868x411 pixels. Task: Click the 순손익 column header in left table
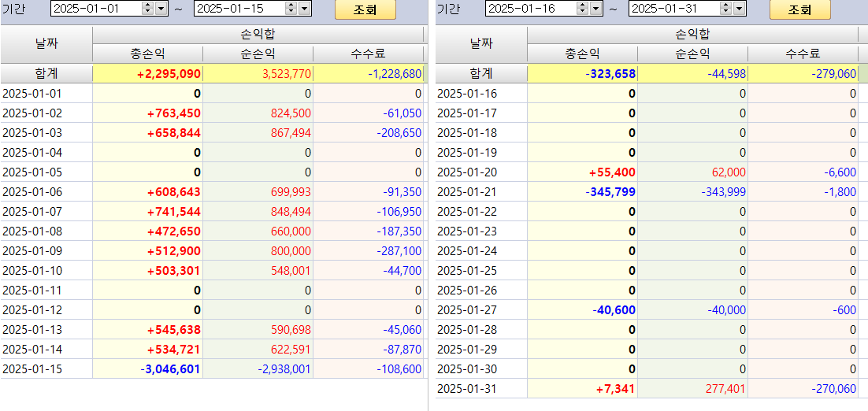pyautogui.click(x=258, y=54)
